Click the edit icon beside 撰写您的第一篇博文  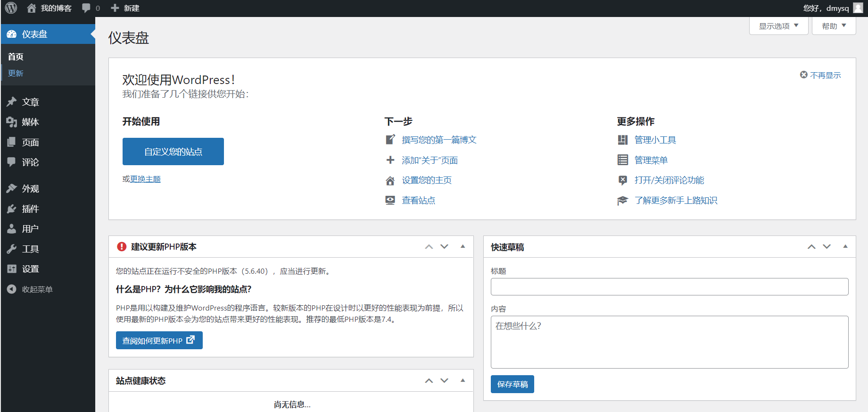pyautogui.click(x=390, y=140)
